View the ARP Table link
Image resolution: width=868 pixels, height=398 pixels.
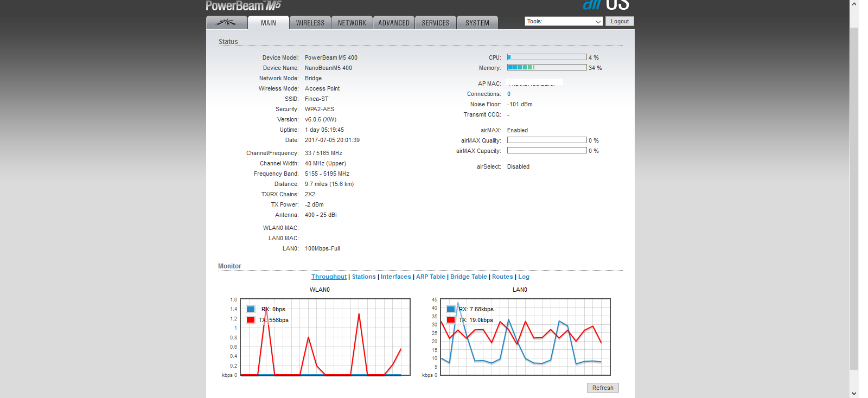pos(431,277)
